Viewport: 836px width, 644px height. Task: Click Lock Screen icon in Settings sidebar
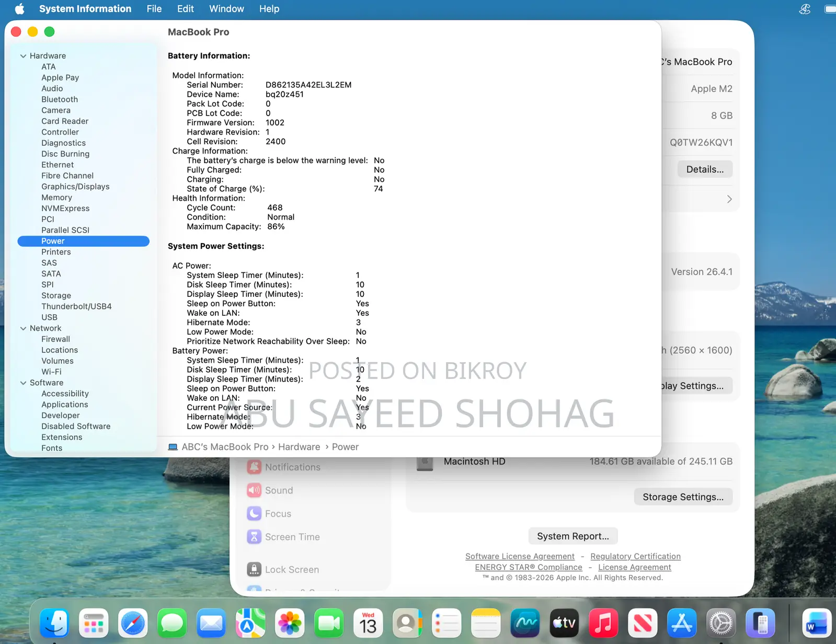[x=254, y=569]
